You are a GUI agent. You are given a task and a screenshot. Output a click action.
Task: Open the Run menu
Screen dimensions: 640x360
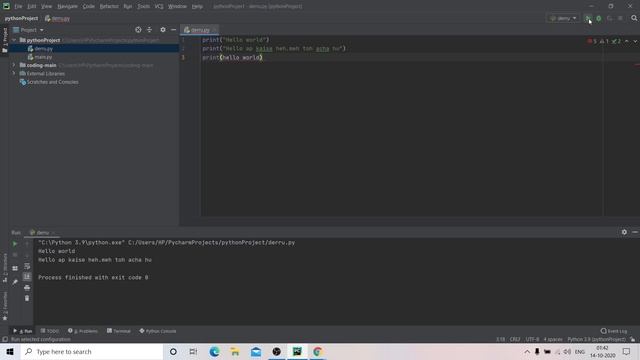click(128, 6)
